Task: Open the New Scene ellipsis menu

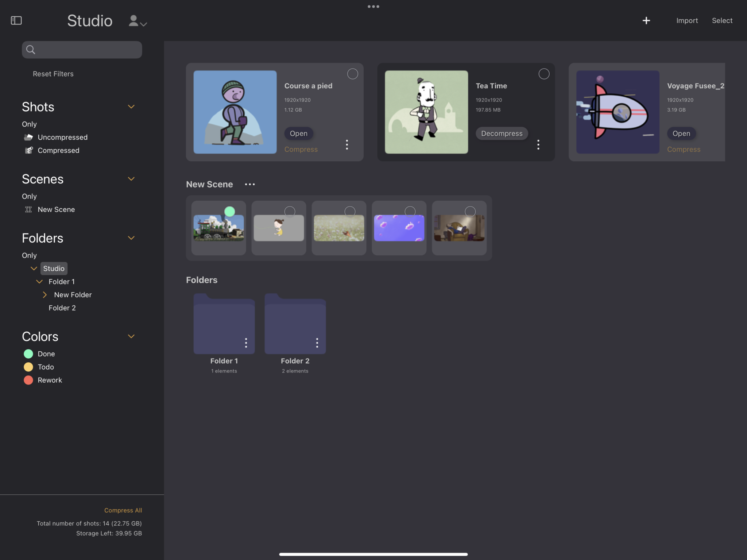Action: click(x=249, y=184)
